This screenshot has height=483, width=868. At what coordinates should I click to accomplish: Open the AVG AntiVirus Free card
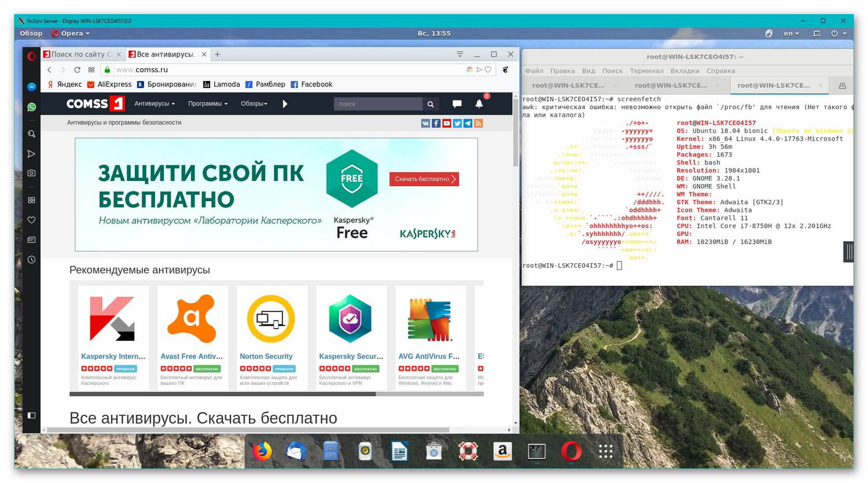431,338
